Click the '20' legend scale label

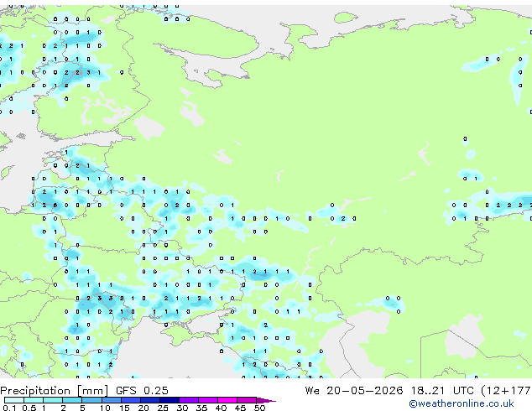pyautogui.click(x=143, y=408)
